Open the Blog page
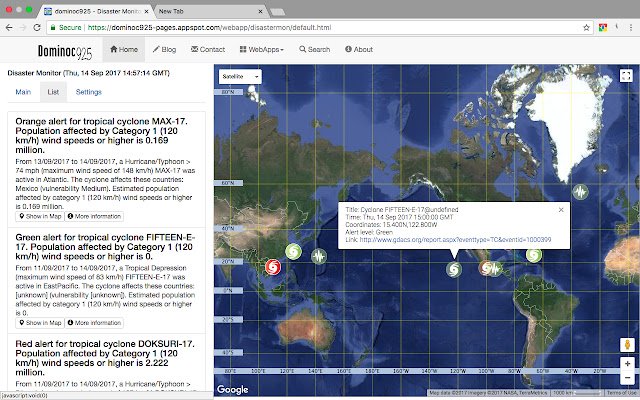This screenshot has width=640, height=400. [x=164, y=49]
